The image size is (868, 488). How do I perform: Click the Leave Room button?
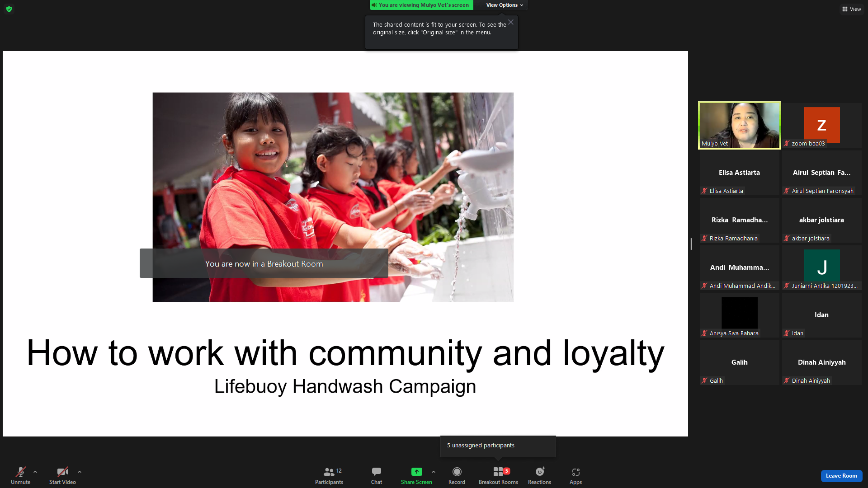841,476
